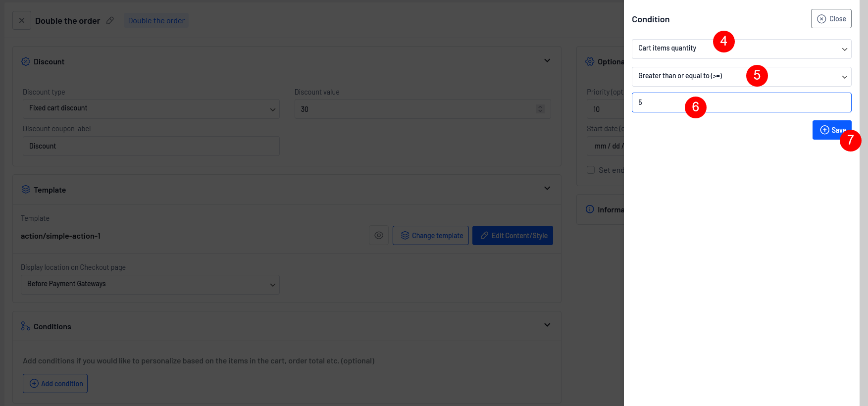Open the Fixed cart discount type dropdown
This screenshot has height=406, width=868.
[151, 109]
